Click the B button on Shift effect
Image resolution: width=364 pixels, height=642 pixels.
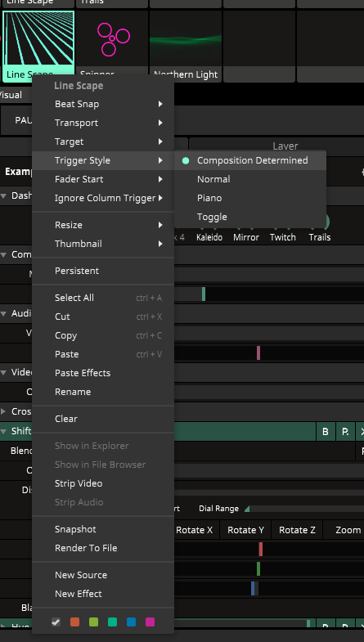tap(326, 432)
